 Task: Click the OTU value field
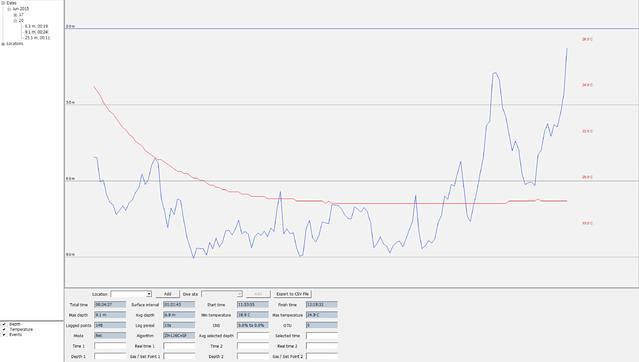(x=322, y=325)
